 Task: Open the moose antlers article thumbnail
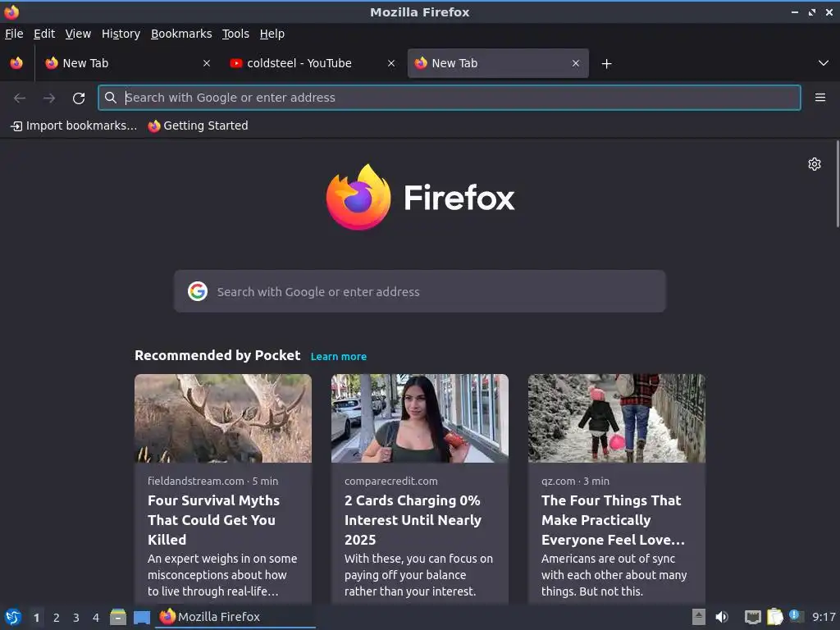coord(223,418)
